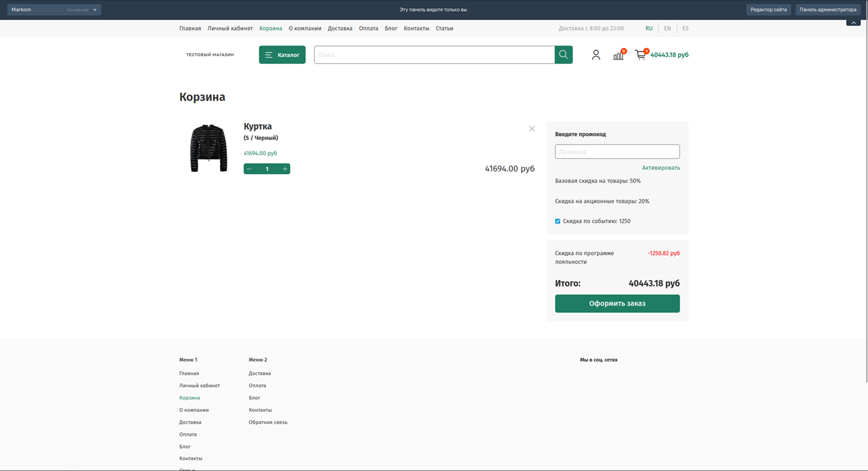Image resolution: width=868 pixels, height=471 pixels.
Task: Open the user account icon
Action: tap(596, 55)
